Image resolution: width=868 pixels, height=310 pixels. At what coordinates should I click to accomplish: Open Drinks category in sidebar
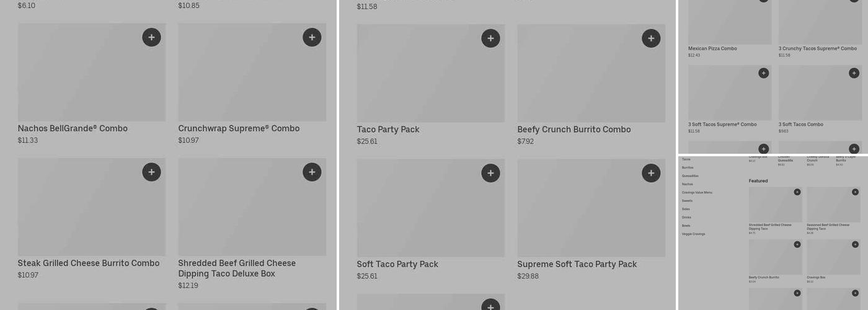686,218
